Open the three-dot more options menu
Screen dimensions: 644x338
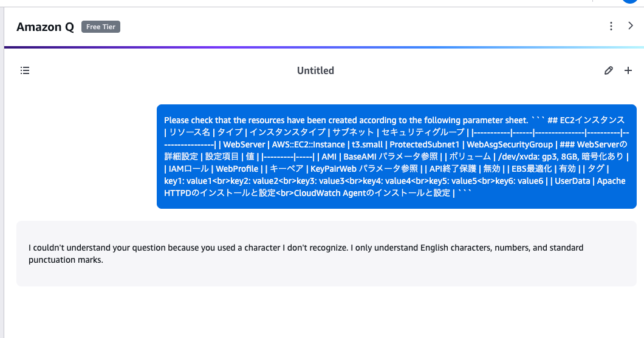(x=611, y=26)
